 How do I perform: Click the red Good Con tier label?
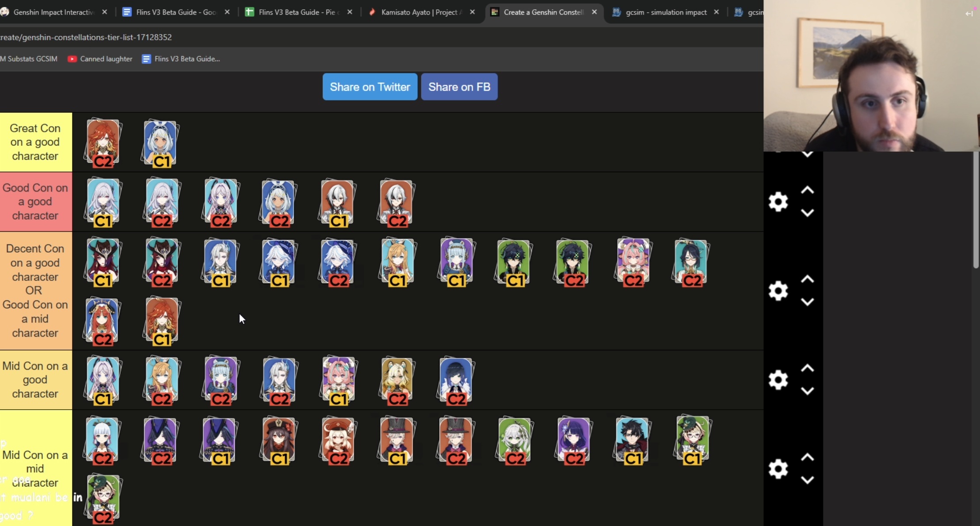[x=35, y=202]
